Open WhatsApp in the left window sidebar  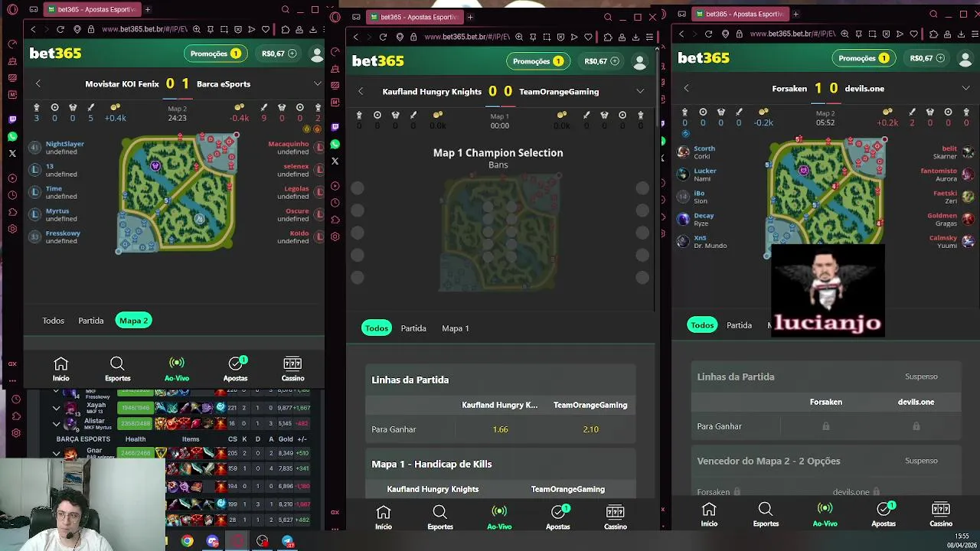(x=12, y=136)
